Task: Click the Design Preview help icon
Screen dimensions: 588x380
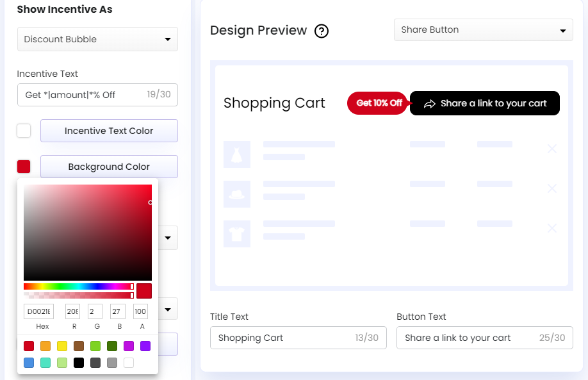Action: tap(322, 31)
